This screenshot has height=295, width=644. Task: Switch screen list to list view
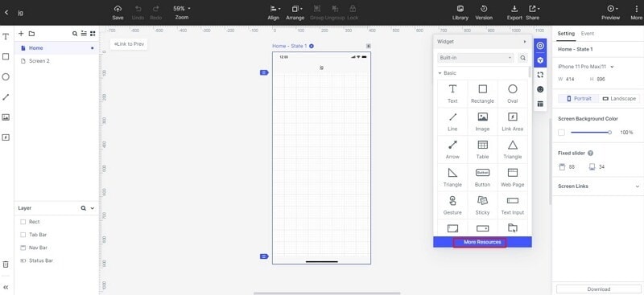click(84, 34)
